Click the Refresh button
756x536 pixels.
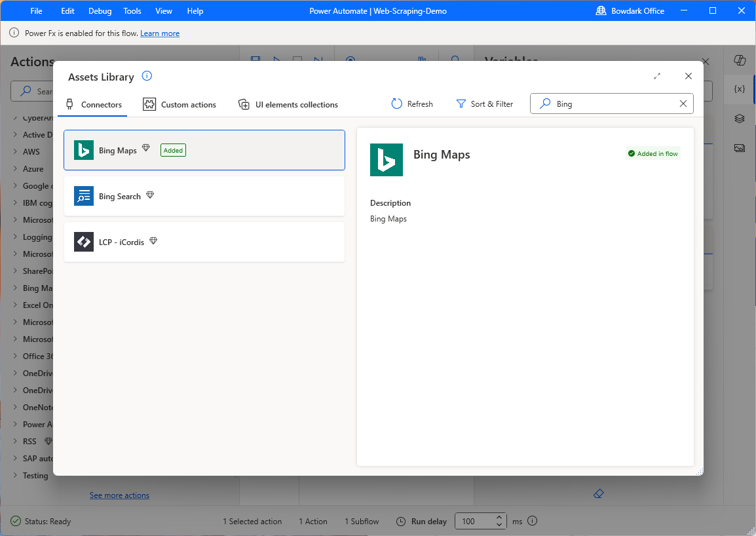pyautogui.click(x=412, y=104)
